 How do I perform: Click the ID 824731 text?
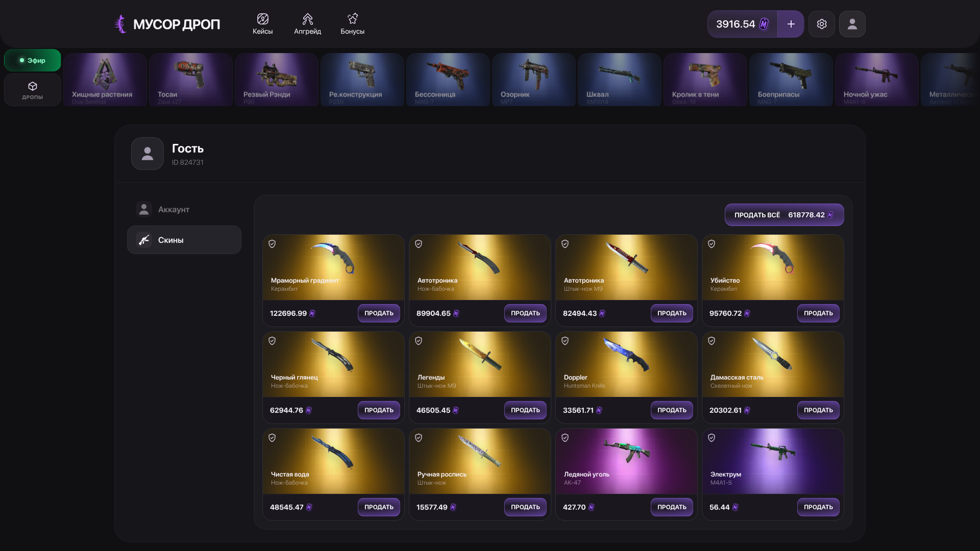187,162
